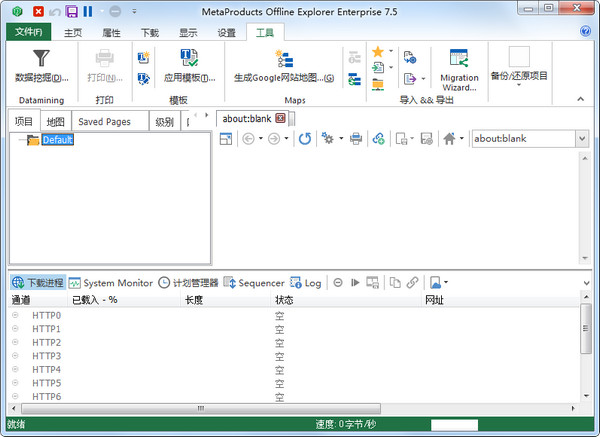The width and height of the screenshot is (600, 437).
Task: Click the resume play icon in download toolbar
Action: (355, 283)
